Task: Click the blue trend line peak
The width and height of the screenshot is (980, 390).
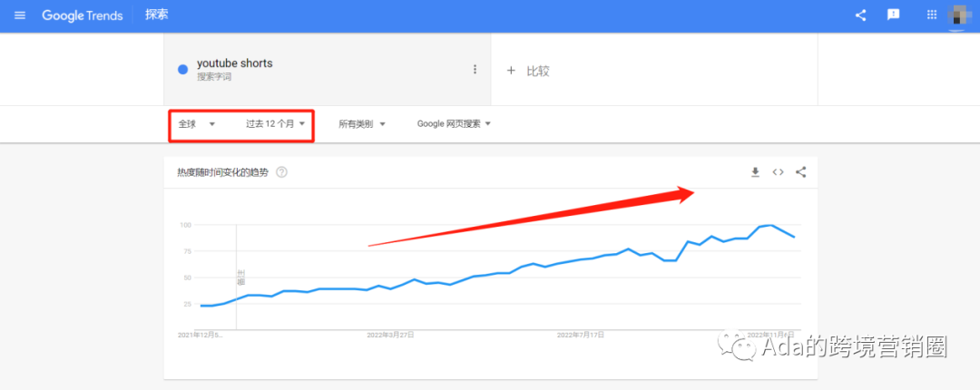Action: tap(772, 225)
